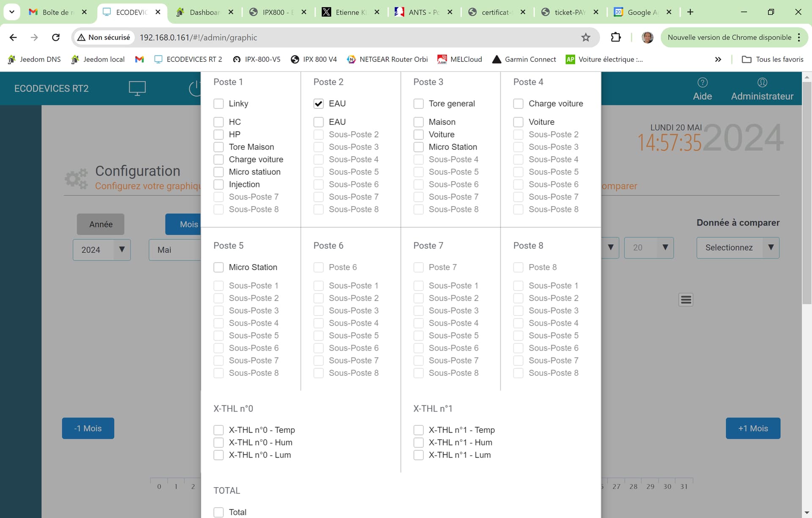Open the Voiture électrique bookmark

click(x=605, y=59)
